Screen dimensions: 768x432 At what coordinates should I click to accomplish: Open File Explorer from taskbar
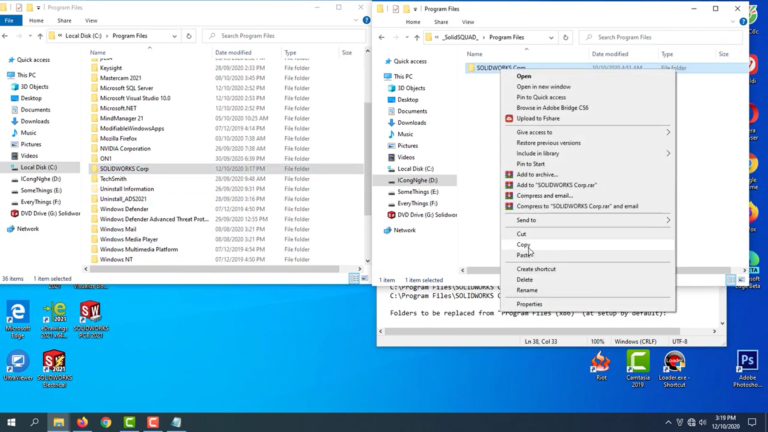(58, 422)
